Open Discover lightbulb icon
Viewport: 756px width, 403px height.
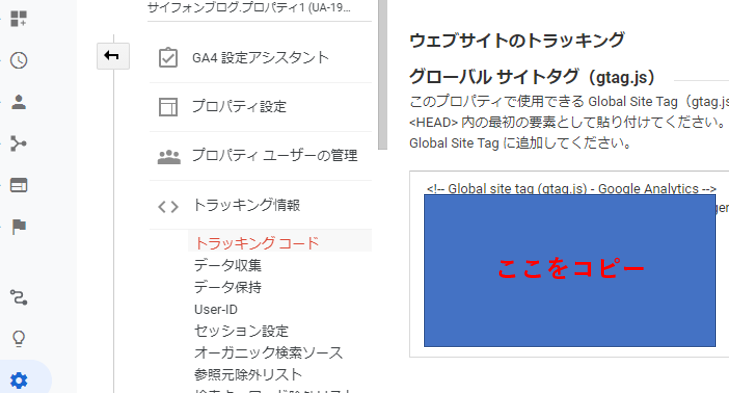[x=18, y=337]
